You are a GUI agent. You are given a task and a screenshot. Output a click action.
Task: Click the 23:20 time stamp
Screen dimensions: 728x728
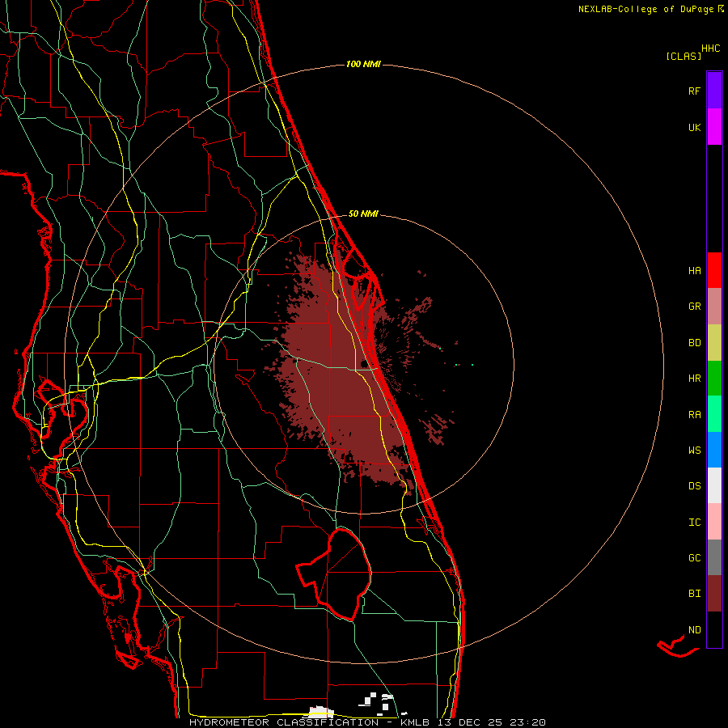(x=528, y=722)
